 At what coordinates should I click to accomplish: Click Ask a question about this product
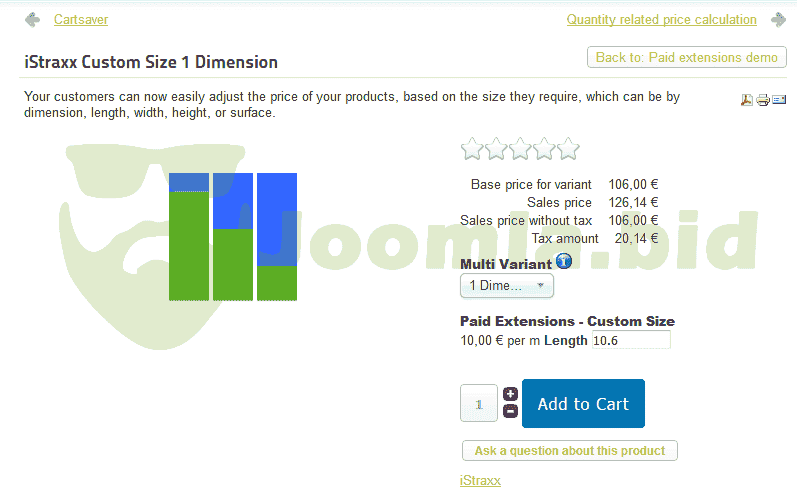click(570, 451)
